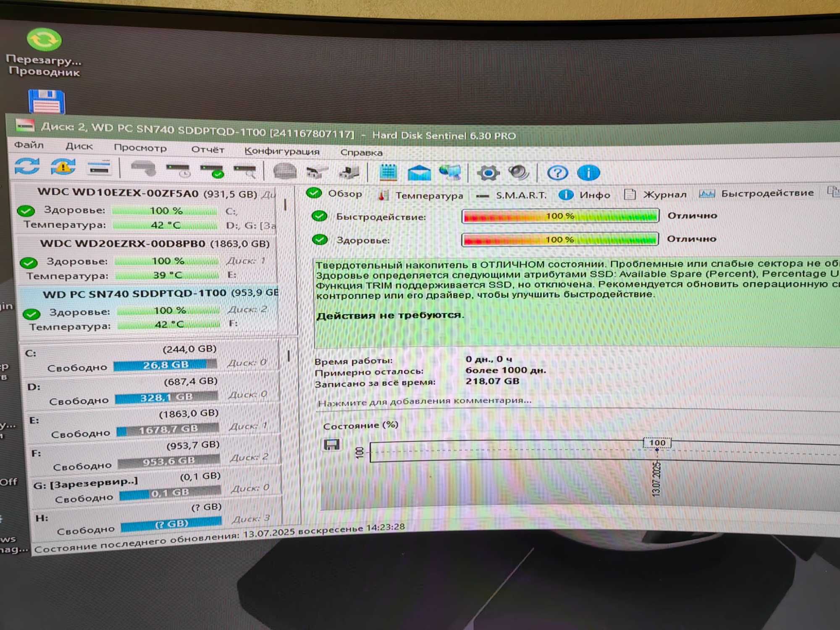This screenshot has height=630, width=840.
Task: Switch to the Температура tab
Action: [x=421, y=195]
